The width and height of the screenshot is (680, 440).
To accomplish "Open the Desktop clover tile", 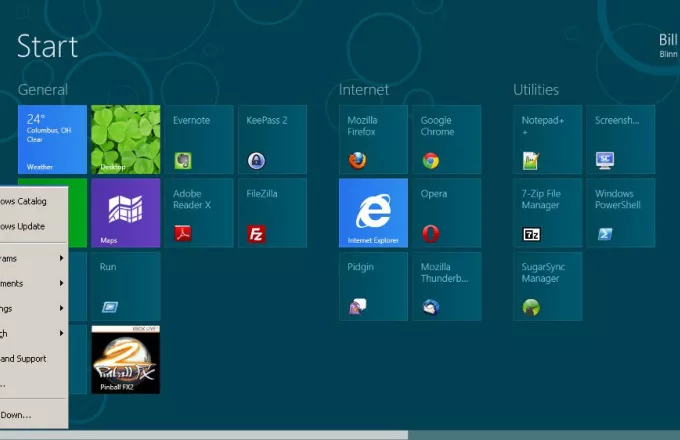I will click(126, 139).
